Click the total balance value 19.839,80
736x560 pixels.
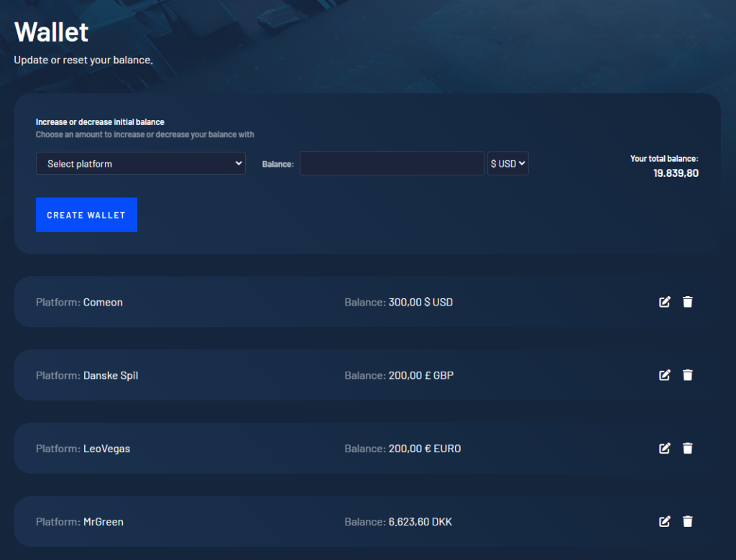tap(676, 173)
